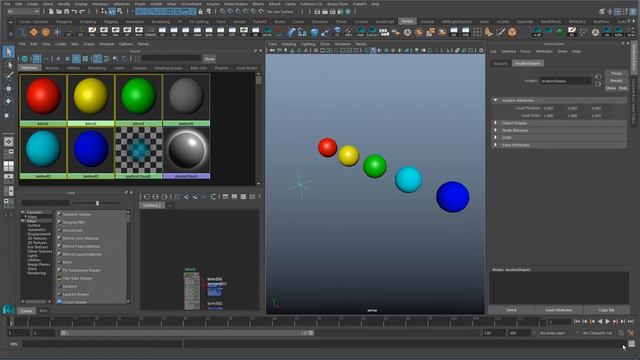Switch to the Polygons shelf tab
The image size is (640, 360).
click(x=64, y=22)
